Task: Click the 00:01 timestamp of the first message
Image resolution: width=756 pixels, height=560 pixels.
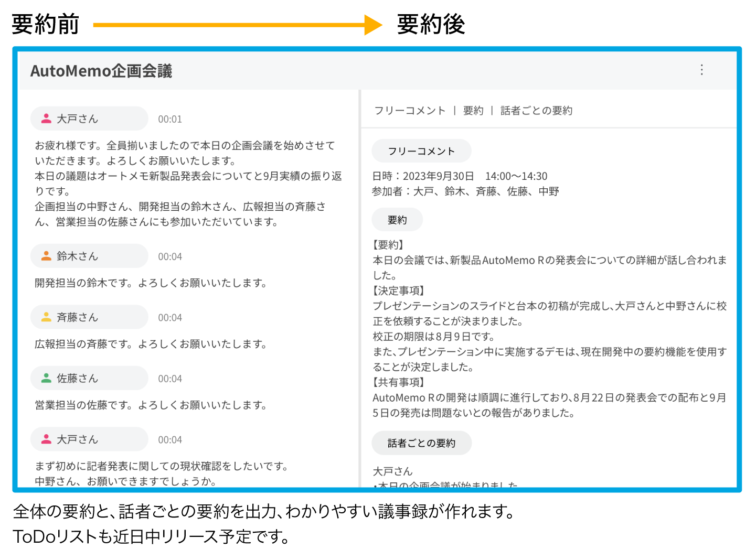Action: 170,119
